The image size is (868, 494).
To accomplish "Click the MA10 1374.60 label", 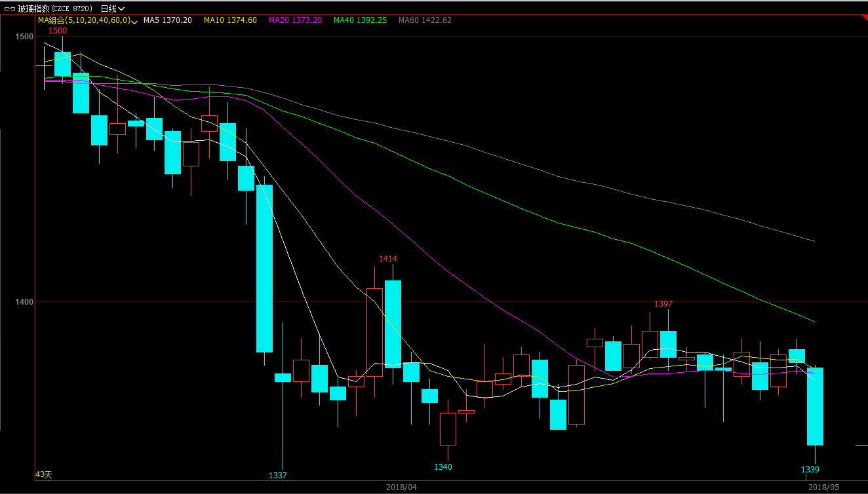I will click(x=230, y=20).
